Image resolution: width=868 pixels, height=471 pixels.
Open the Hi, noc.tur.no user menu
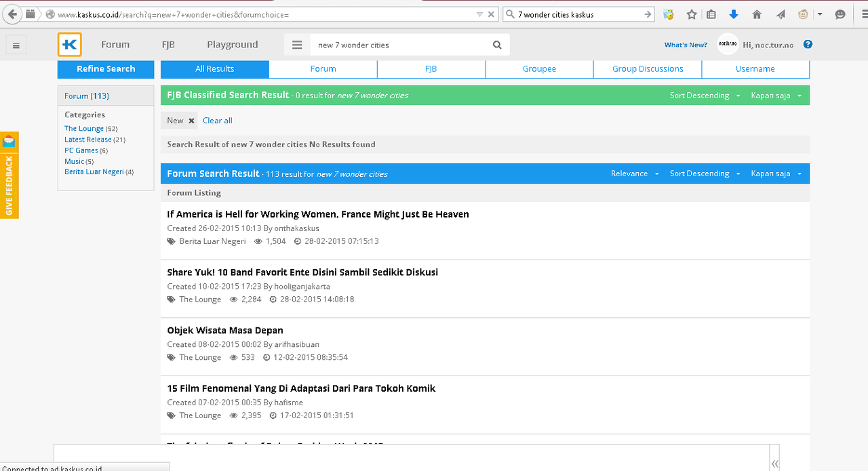tap(768, 45)
